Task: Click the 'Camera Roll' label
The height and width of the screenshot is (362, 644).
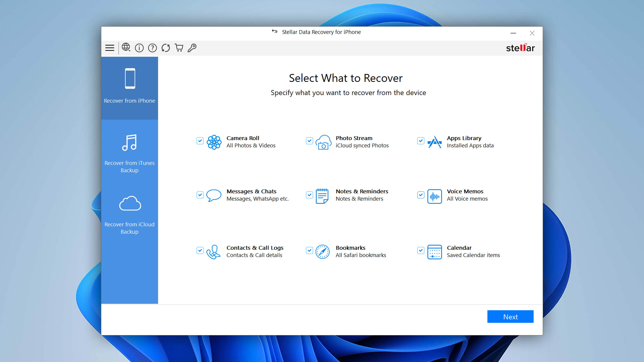Action: click(x=243, y=138)
